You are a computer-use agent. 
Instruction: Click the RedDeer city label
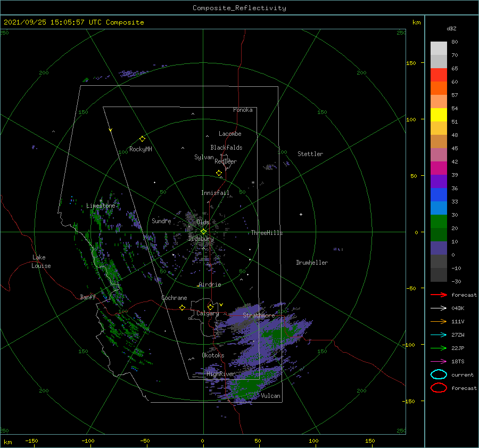pos(226,161)
